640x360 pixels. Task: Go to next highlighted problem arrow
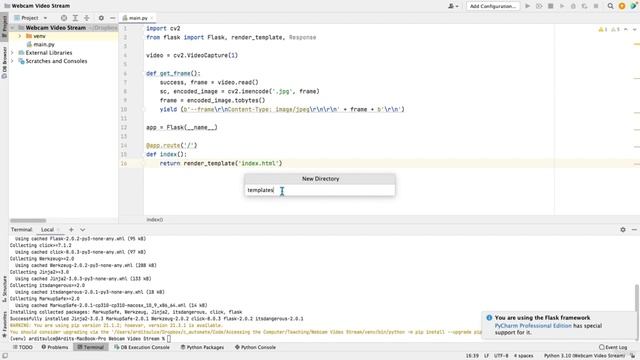point(634,29)
